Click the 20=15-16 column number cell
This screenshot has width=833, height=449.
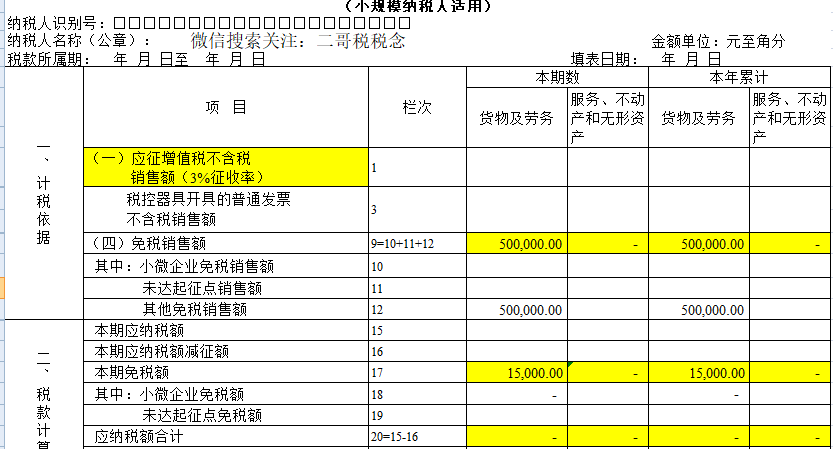417,436
